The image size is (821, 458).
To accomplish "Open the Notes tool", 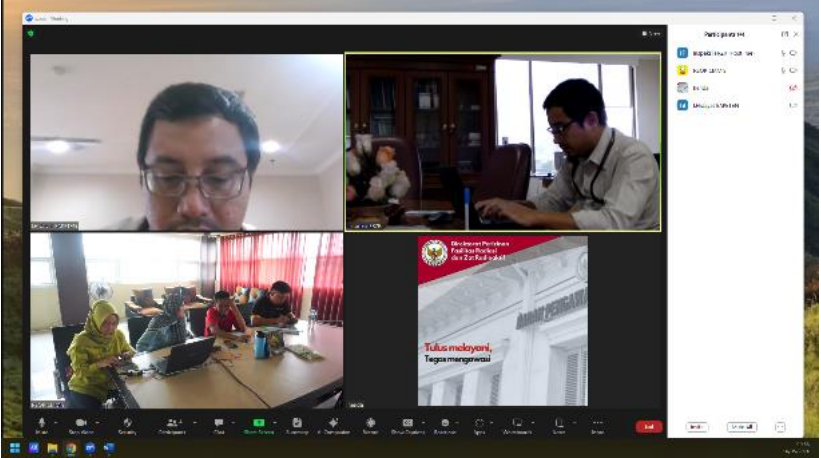I will 559,426.
